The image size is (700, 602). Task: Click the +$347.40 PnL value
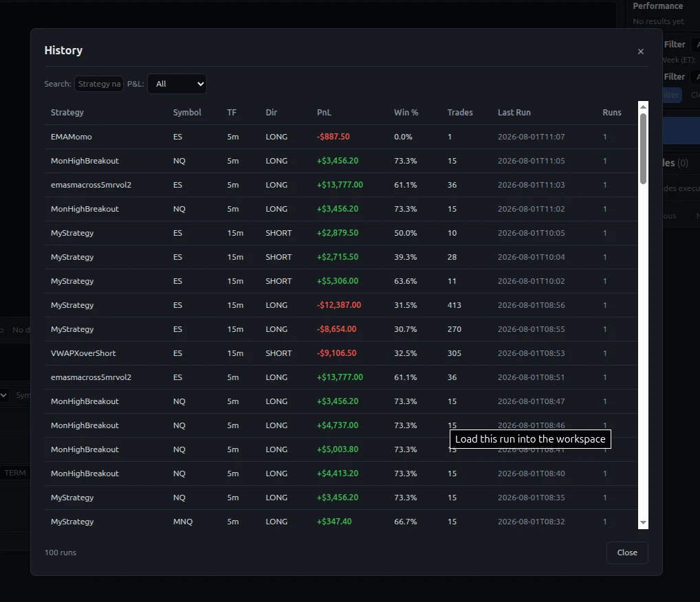point(334,522)
